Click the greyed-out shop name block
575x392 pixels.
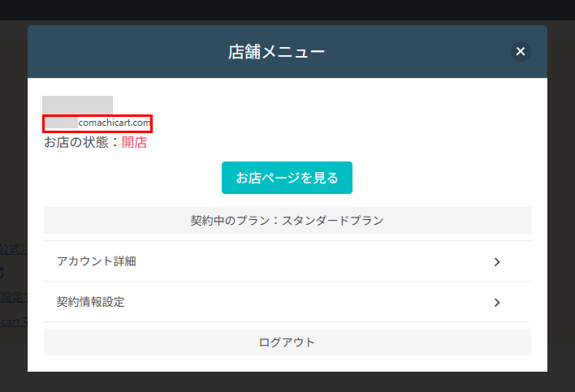click(x=77, y=105)
